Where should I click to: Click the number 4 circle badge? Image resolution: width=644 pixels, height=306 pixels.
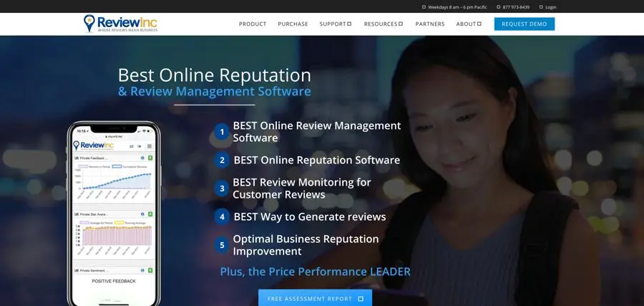click(222, 216)
